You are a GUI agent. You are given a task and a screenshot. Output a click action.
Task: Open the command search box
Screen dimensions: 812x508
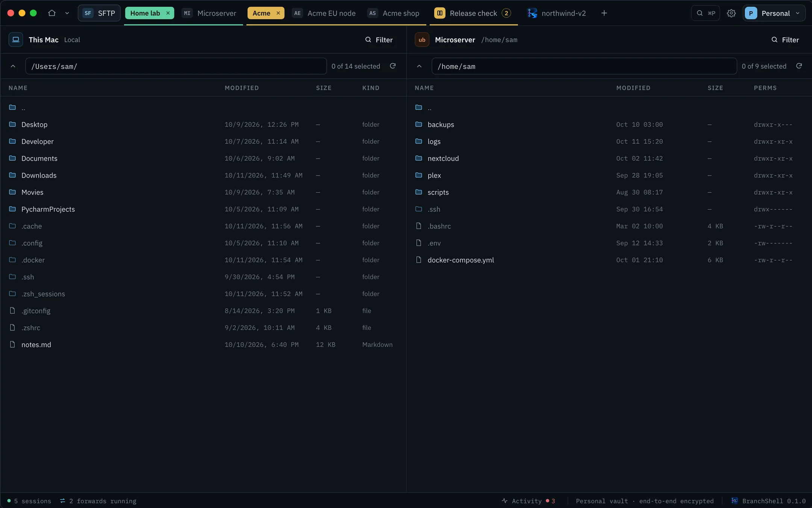tap(706, 13)
